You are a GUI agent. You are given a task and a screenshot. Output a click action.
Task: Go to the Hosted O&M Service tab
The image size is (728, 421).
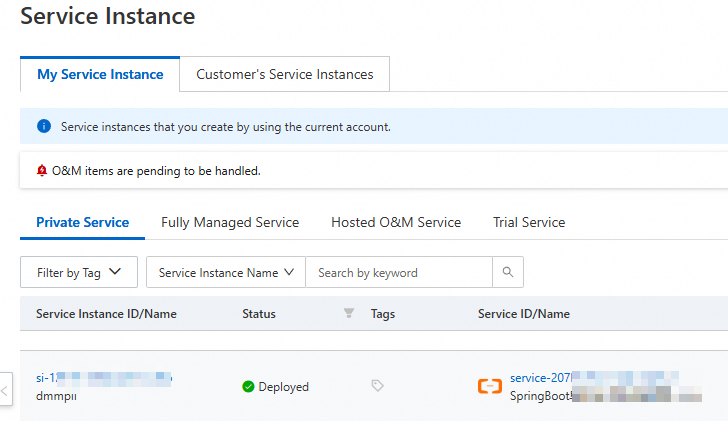click(x=396, y=222)
